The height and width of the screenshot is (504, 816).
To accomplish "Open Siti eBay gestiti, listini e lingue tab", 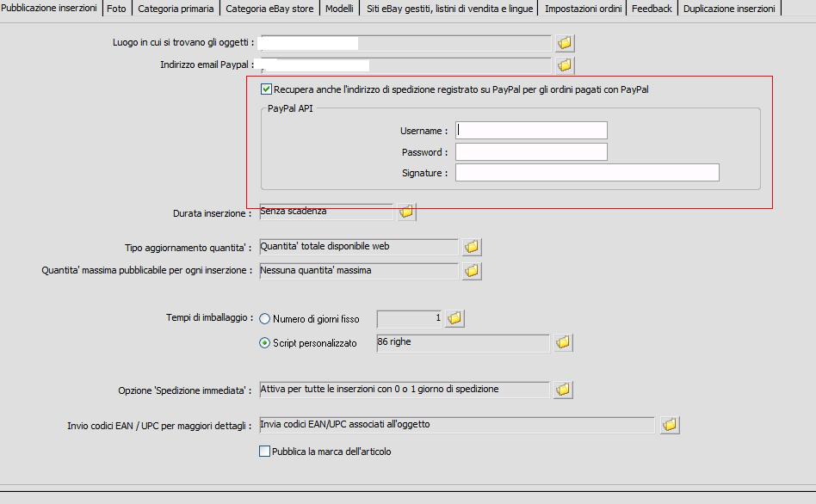I will pyautogui.click(x=449, y=9).
